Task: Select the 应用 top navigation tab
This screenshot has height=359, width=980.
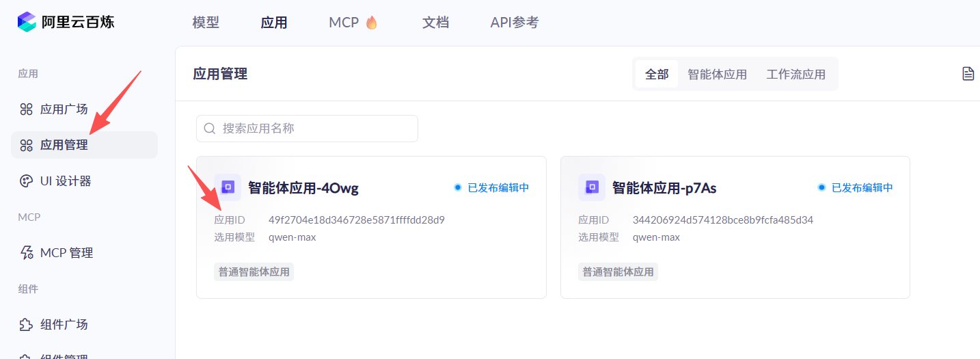Action: point(274,23)
